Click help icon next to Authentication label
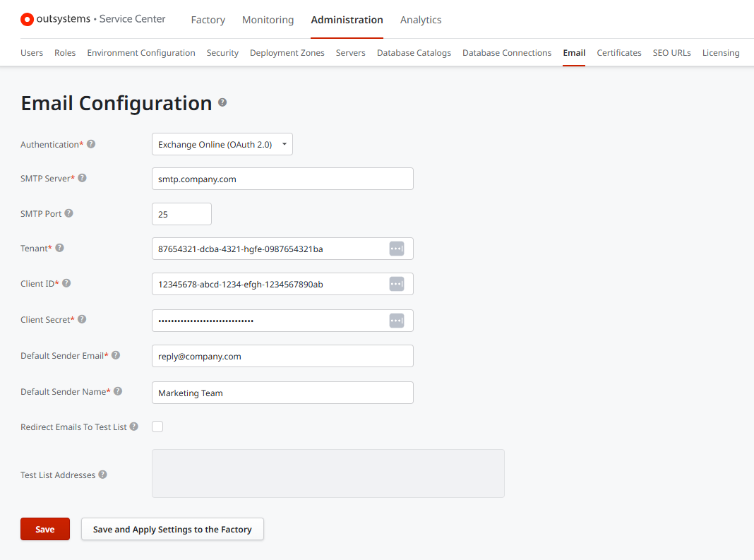Screen dimensions: 754x560 [x=91, y=144]
